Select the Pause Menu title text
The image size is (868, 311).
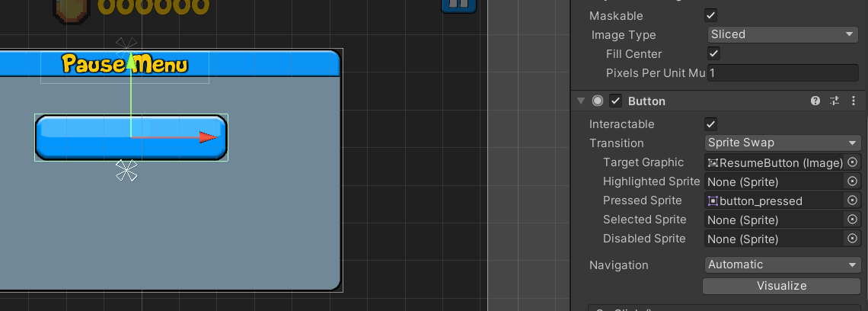125,64
